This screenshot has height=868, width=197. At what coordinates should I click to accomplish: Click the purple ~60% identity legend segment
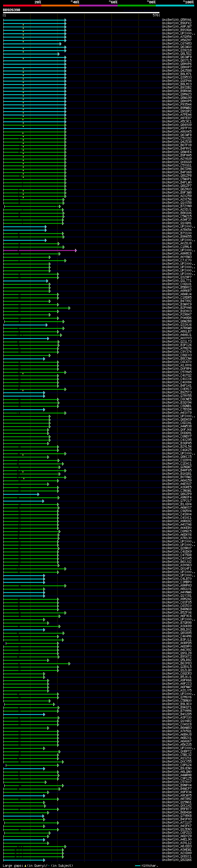99,6
